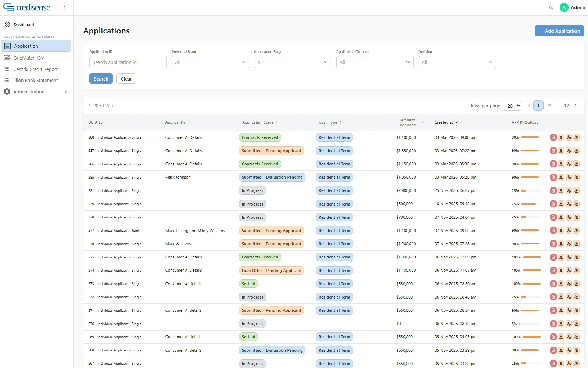This screenshot has height=368, width=588.
Task: Click the trash icon for application 288
Action: [553, 137]
